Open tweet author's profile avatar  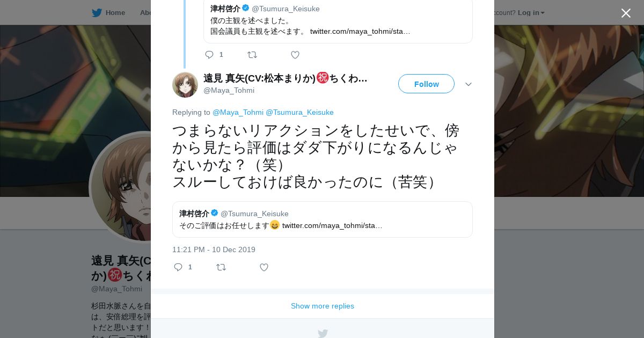coord(185,85)
